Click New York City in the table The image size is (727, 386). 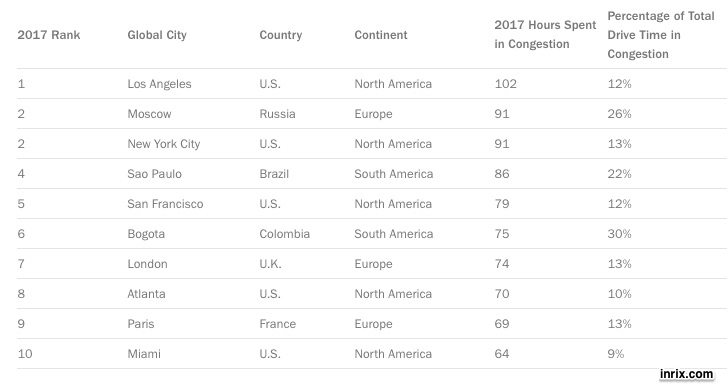(164, 144)
